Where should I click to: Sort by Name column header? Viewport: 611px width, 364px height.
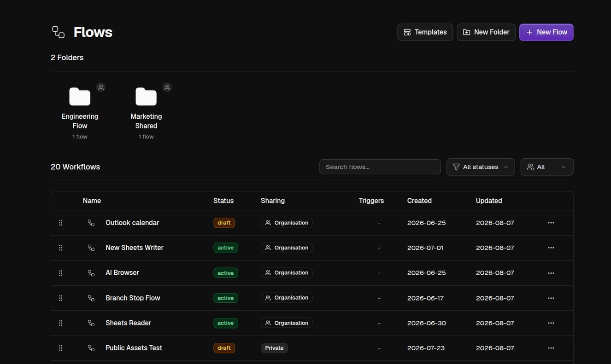(92, 201)
